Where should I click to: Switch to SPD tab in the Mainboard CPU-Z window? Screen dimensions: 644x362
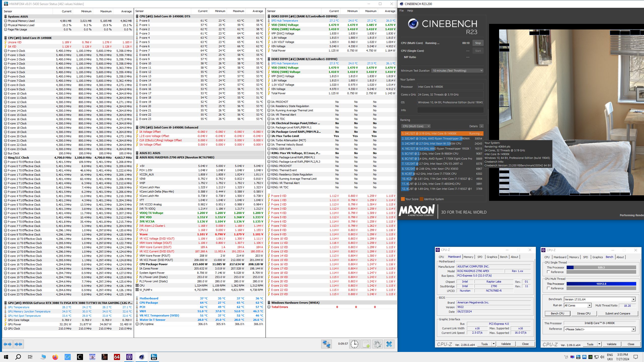480,257
